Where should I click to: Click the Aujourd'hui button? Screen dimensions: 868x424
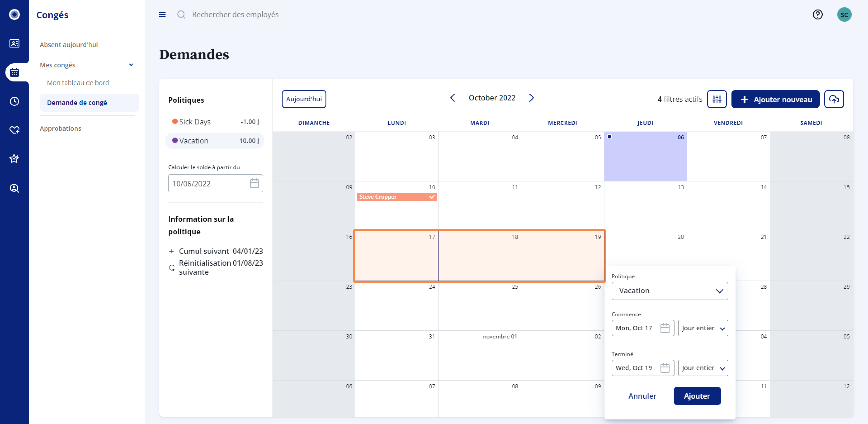coord(304,99)
